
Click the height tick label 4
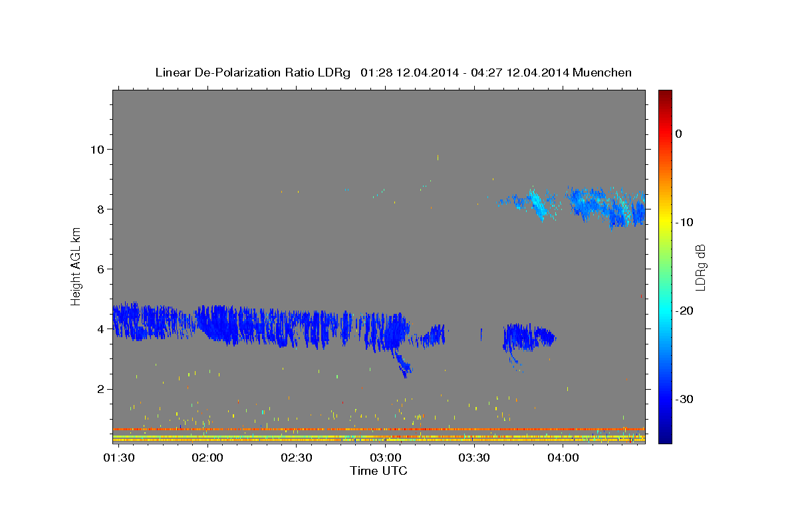(x=102, y=329)
